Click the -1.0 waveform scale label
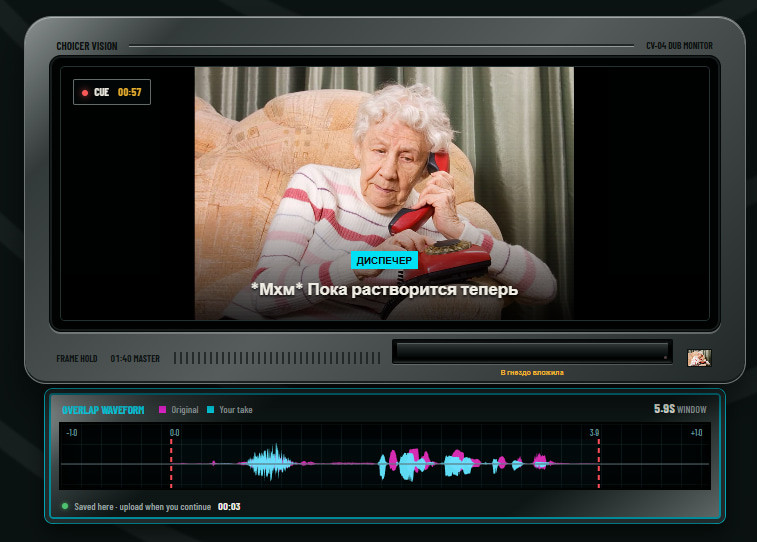This screenshot has width=757, height=542. (71, 433)
